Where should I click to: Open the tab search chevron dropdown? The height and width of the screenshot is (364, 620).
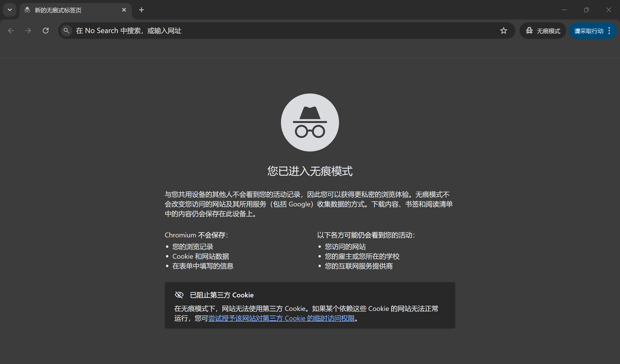[10, 10]
